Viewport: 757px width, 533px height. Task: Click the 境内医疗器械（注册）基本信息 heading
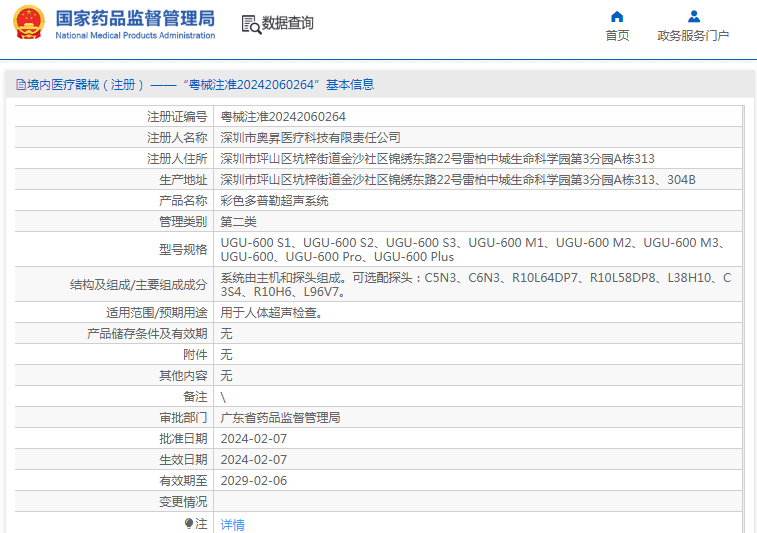195,85
